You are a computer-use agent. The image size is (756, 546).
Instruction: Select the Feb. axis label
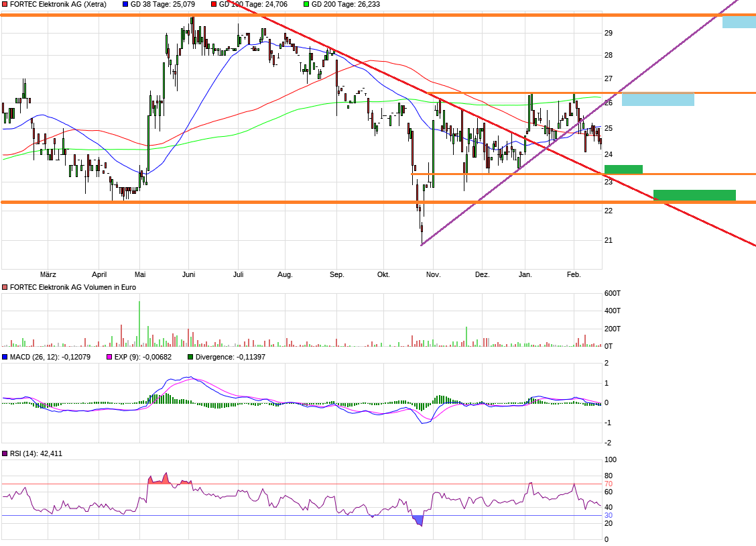pos(574,274)
